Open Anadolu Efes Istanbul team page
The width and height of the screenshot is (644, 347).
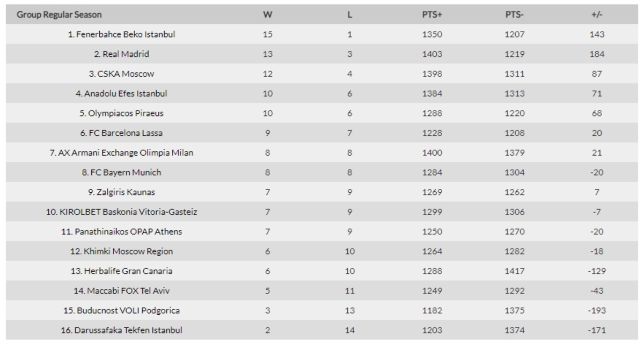(x=122, y=93)
